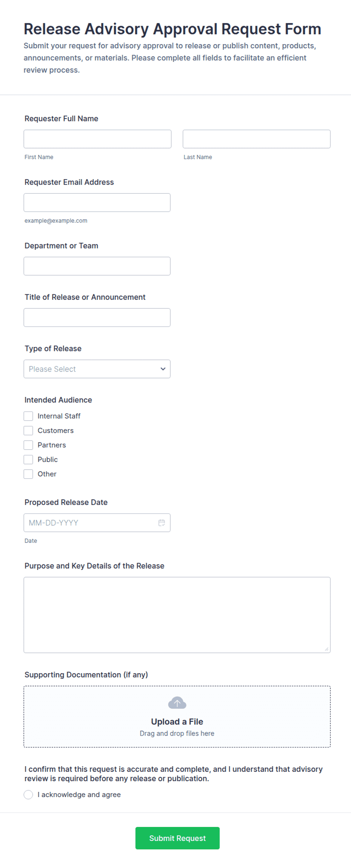351x868 pixels.
Task: Click Upload a File area
Action: (x=177, y=716)
